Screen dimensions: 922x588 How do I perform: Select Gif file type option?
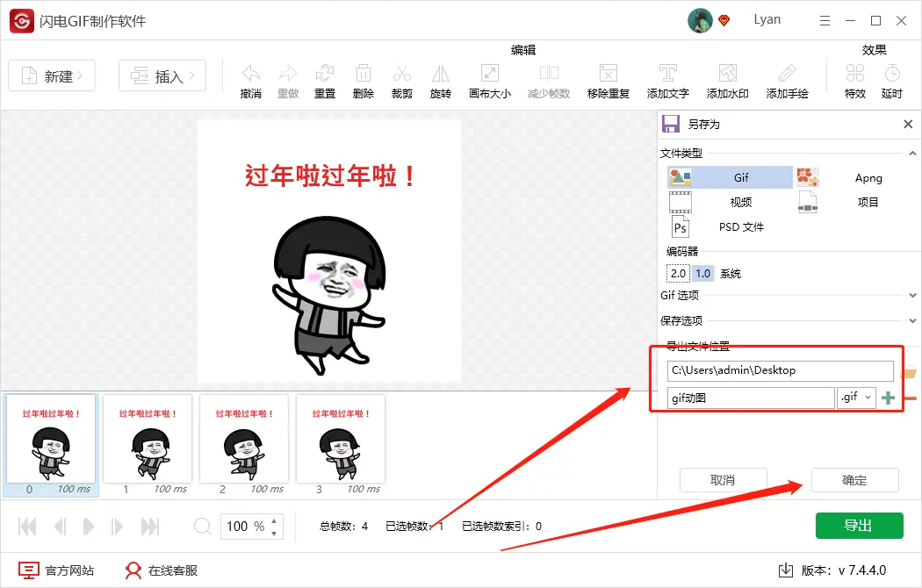(x=730, y=177)
